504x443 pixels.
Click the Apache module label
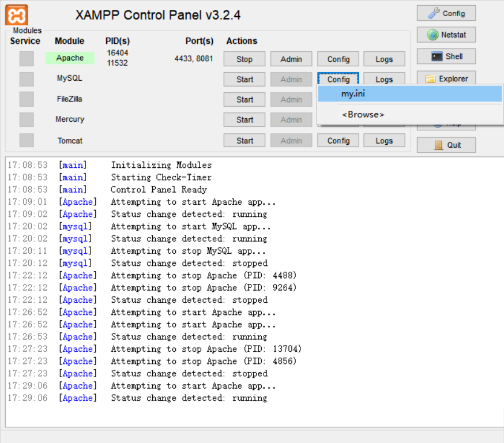tap(70, 58)
